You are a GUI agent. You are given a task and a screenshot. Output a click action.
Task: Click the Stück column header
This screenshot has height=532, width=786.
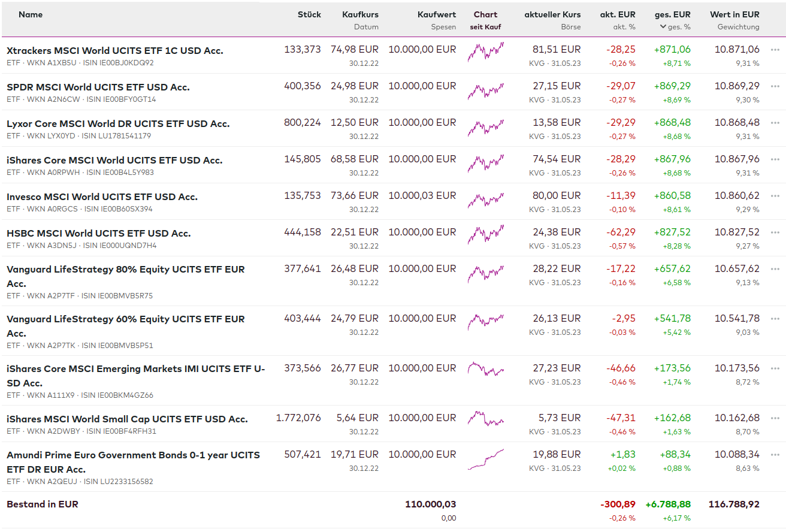[309, 14]
